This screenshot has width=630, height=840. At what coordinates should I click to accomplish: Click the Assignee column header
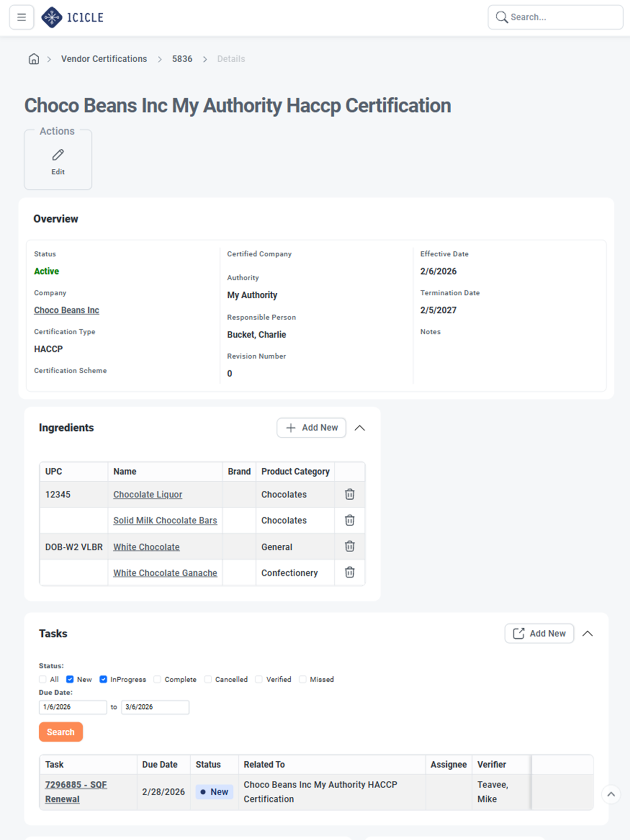(449, 765)
